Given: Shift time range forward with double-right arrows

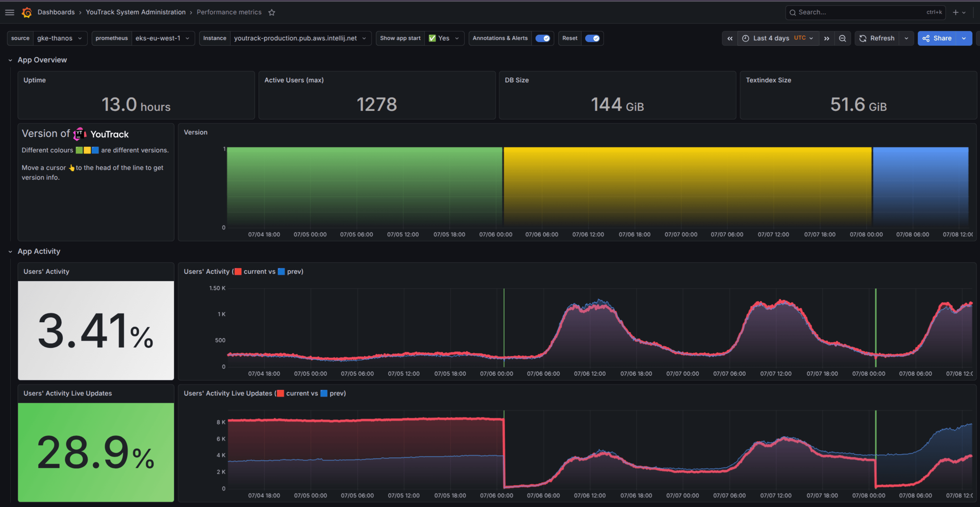Looking at the screenshot, I should point(826,38).
